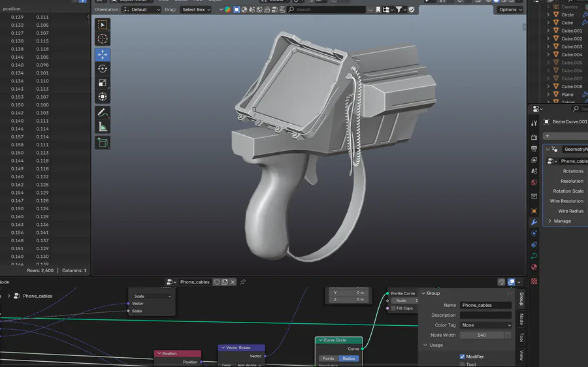This screenshot has height=367, width=588.
Task: Toggle the outliner shield restriction icon
Action: [412, 10]
